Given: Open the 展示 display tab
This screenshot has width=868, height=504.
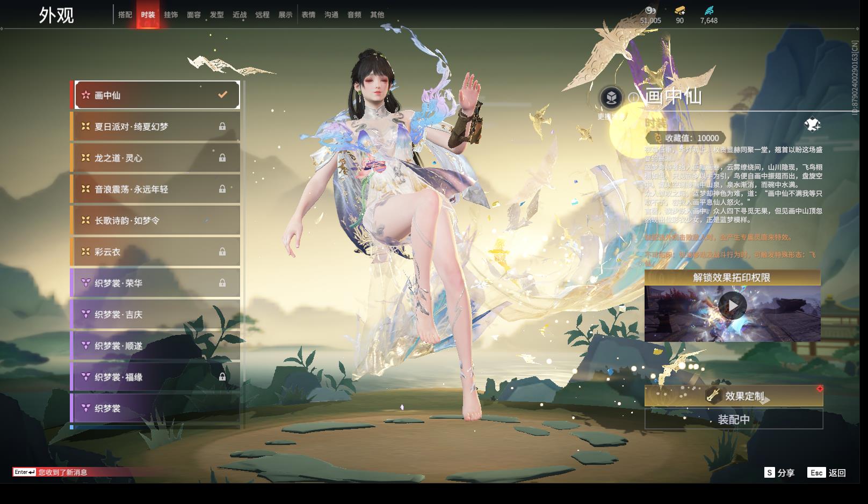Looking at the screenshot, I should (x=285, y=14).
